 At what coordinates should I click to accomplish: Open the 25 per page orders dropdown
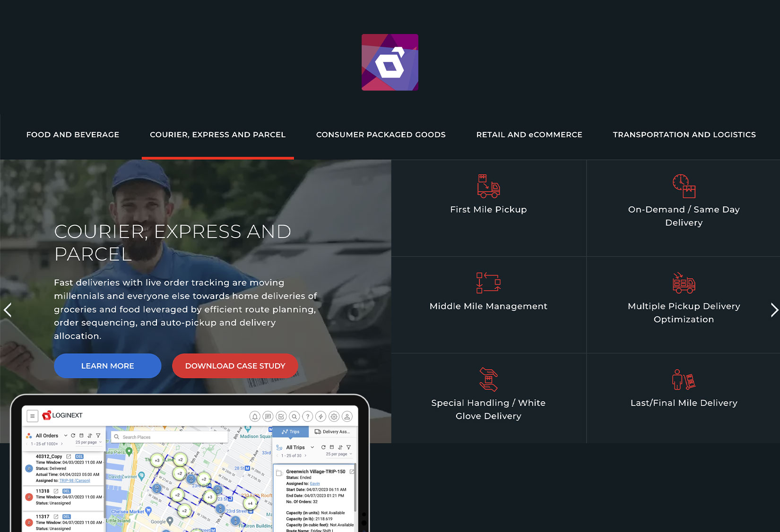88,443
